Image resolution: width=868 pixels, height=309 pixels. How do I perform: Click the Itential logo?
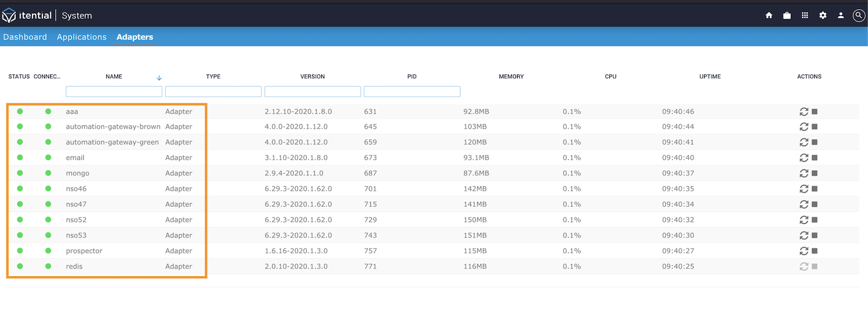tap(27, 15)
